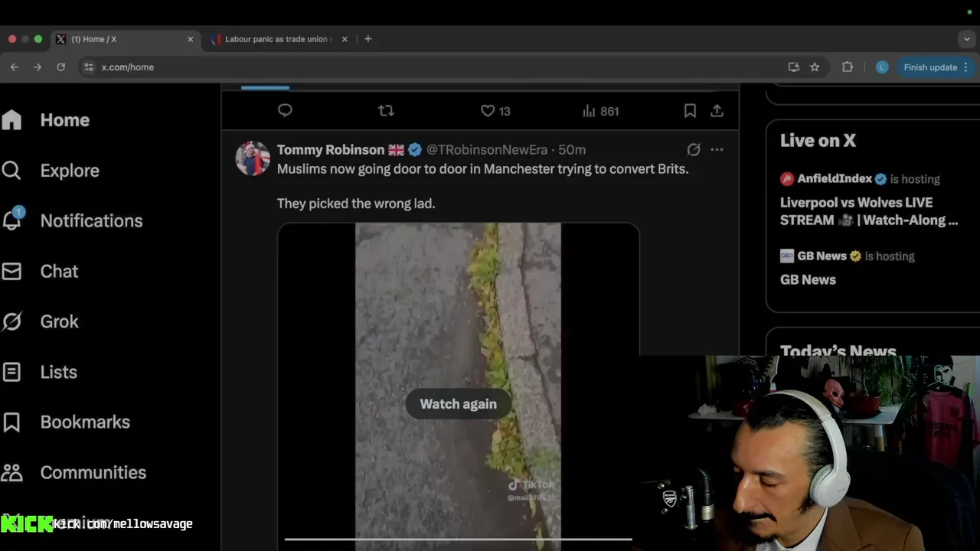
Task: Open Liverpool vs Wolves LIVE STREAM
Action: click(x=869, y=211)
